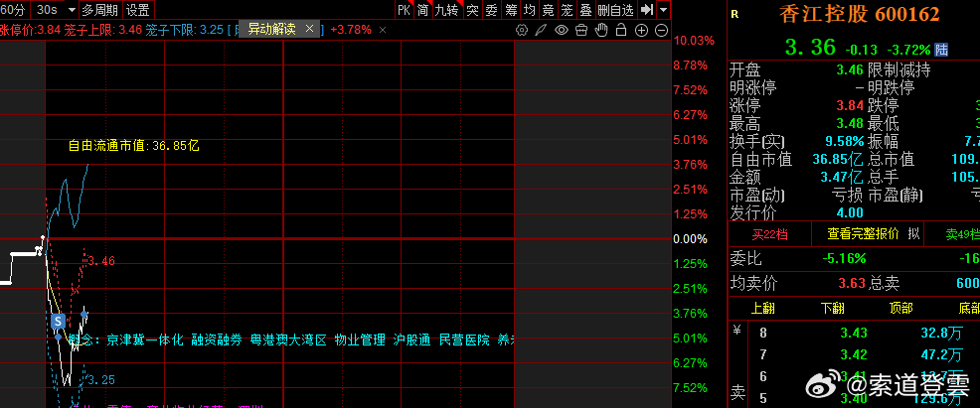
Task: Select the 顶部 top tab
Action: (900, 308)
